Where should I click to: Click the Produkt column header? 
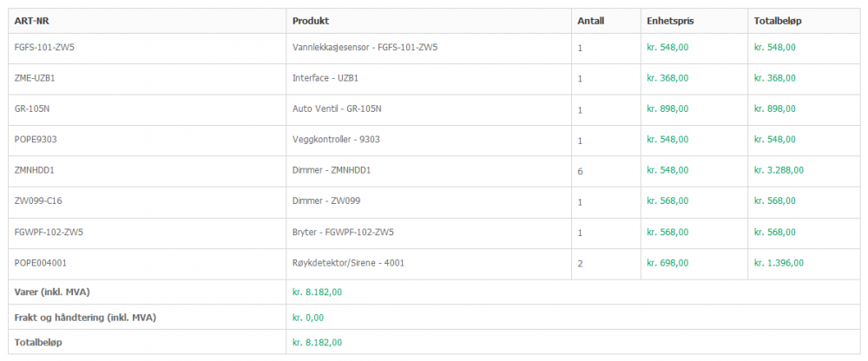(x=311, y=21)
